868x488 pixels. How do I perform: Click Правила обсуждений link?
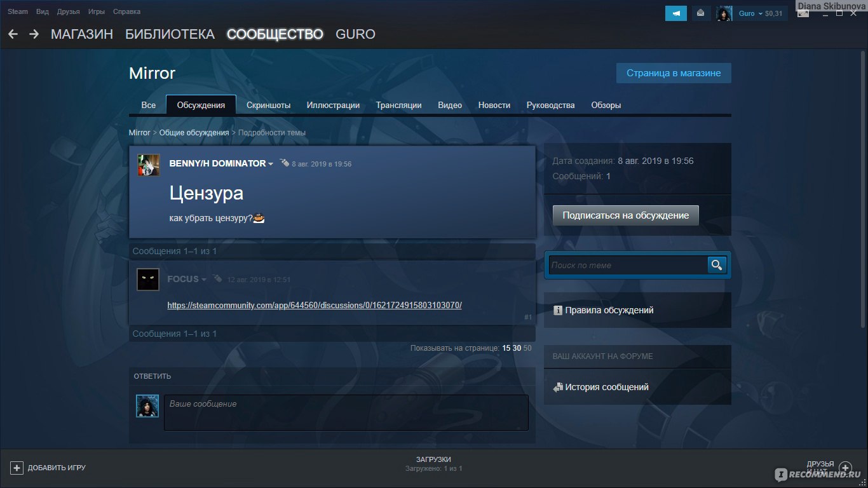(609, 311)
